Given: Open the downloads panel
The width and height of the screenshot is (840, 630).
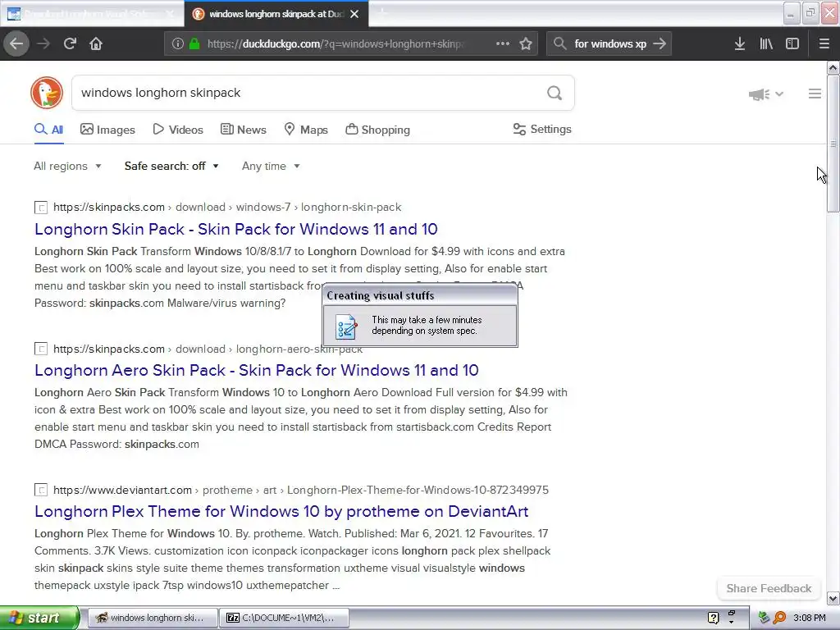Looking at the screenshot, I should coord(740,44).
